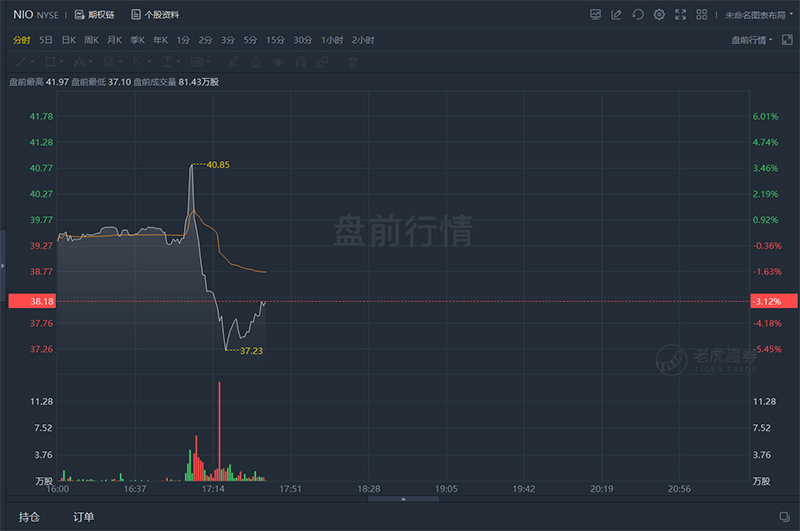800x531 pixels.
Task: Open the 期权链 options chain link
Action: pos(101,15)
